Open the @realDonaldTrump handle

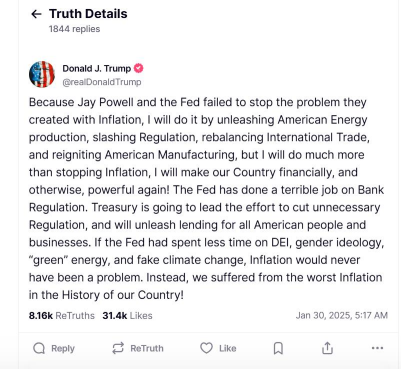(102, 82)
